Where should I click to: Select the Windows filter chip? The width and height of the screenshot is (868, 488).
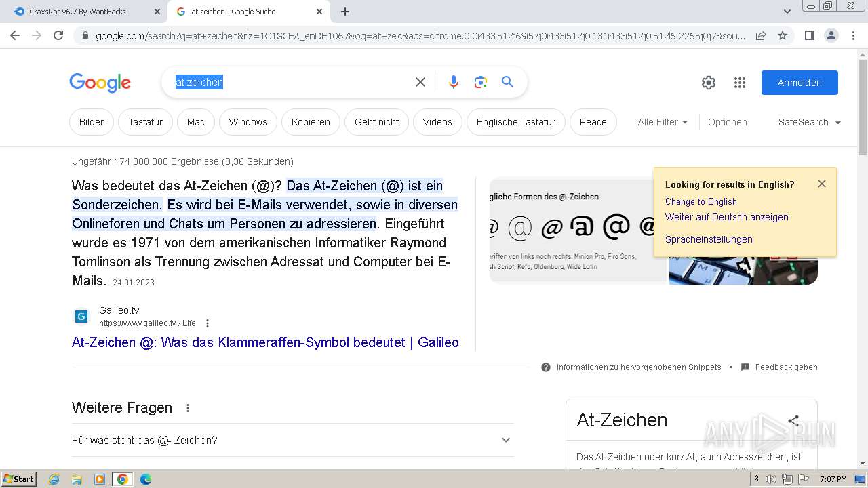(x=248, y=122)
